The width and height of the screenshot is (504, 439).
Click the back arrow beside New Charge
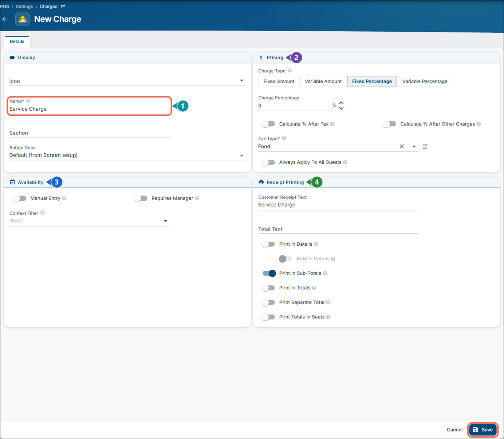coord(5,19)
